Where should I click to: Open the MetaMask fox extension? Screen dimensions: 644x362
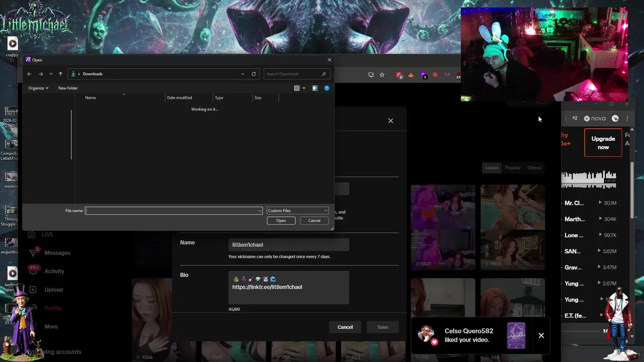click(x=411, y=75)
